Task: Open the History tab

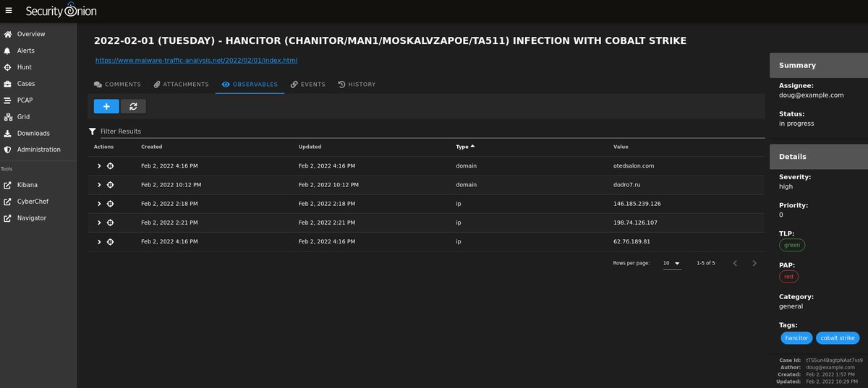Action: point(357,85)
